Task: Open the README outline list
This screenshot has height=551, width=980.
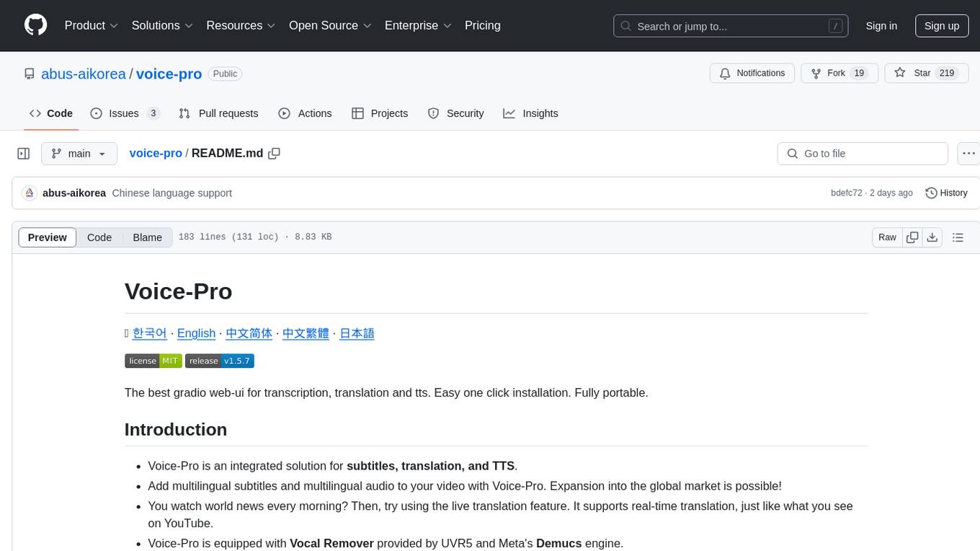Action: tap(958, 237)
